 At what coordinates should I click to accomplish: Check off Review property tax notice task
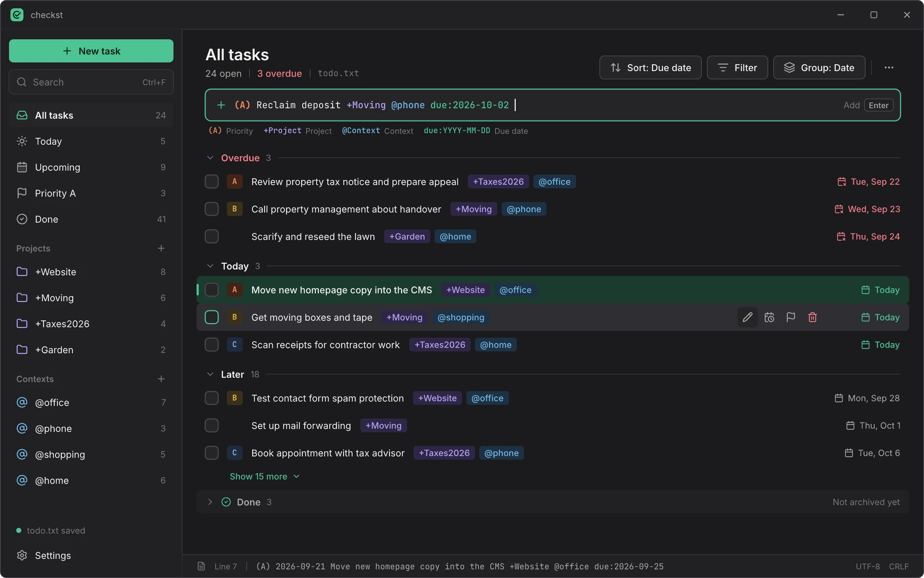pyautogui.click(x=211, y=181)
